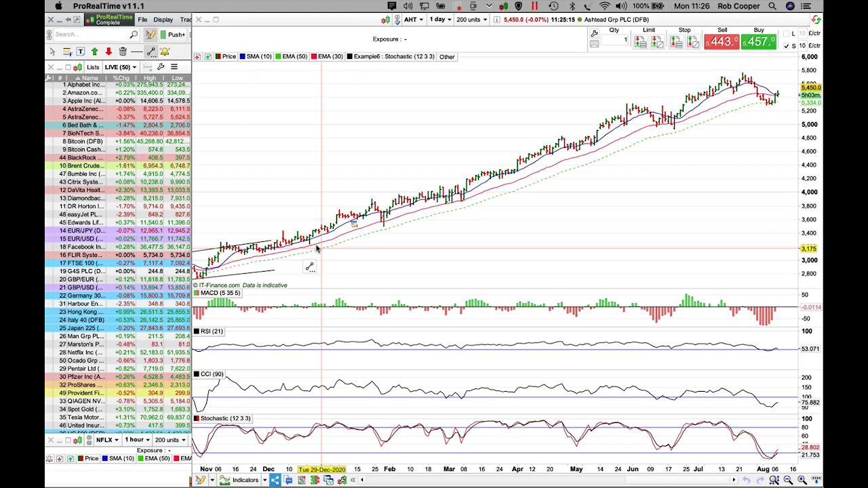Click the green Buy 5,457 button
This screenshot has width=868, height=488.
coord(759,41)
